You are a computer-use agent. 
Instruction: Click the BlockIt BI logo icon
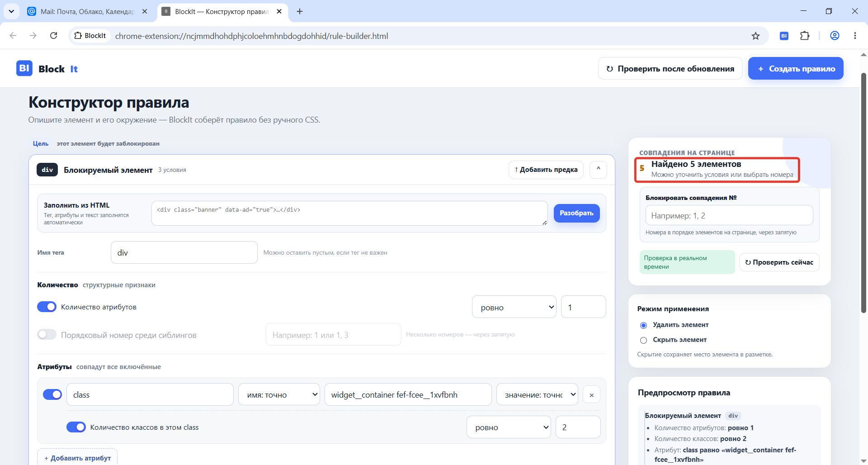click(x=24, y=68)
